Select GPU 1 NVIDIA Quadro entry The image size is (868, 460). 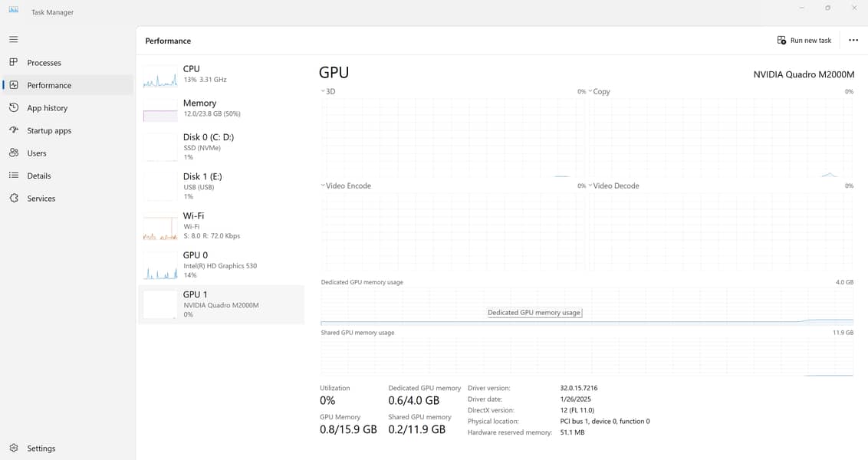tap(221, 304)
